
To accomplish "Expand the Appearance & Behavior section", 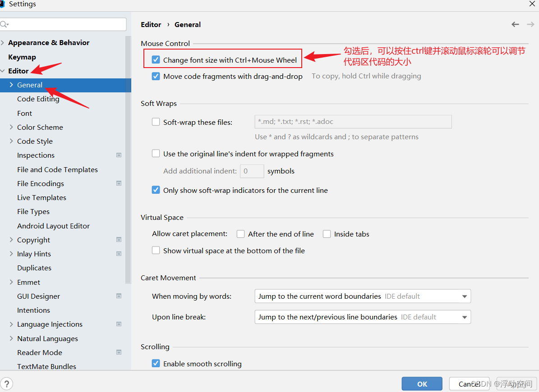I will pyautogui.click(x=3, y=42).
